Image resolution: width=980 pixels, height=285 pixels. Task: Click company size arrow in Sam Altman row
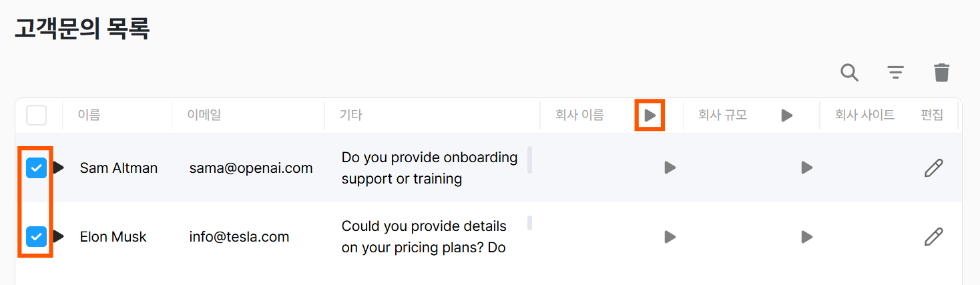pos(807,168)
